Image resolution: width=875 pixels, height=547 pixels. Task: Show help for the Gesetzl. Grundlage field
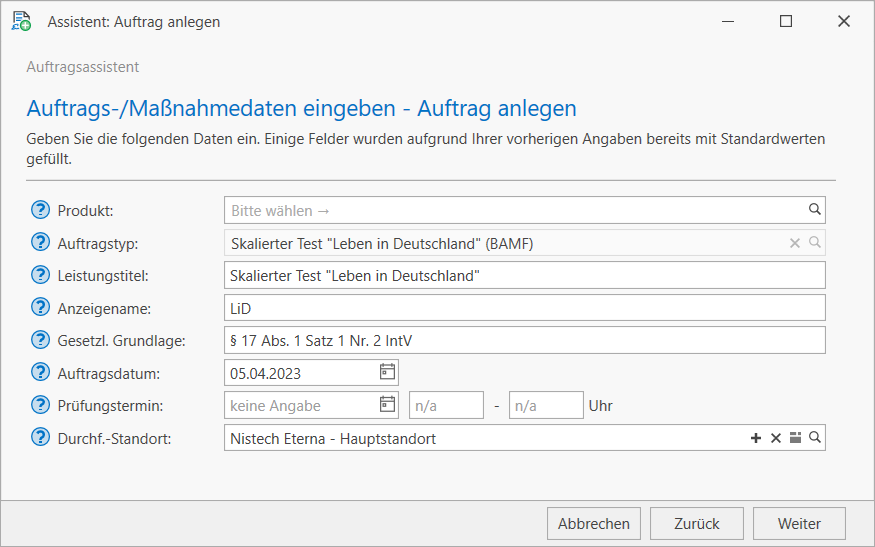coord(40,340)
